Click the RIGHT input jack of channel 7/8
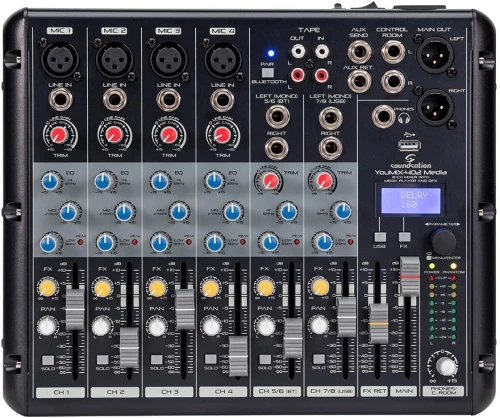Screen dimensions: 500x418 pyautogui.click(x=330, y=148)
